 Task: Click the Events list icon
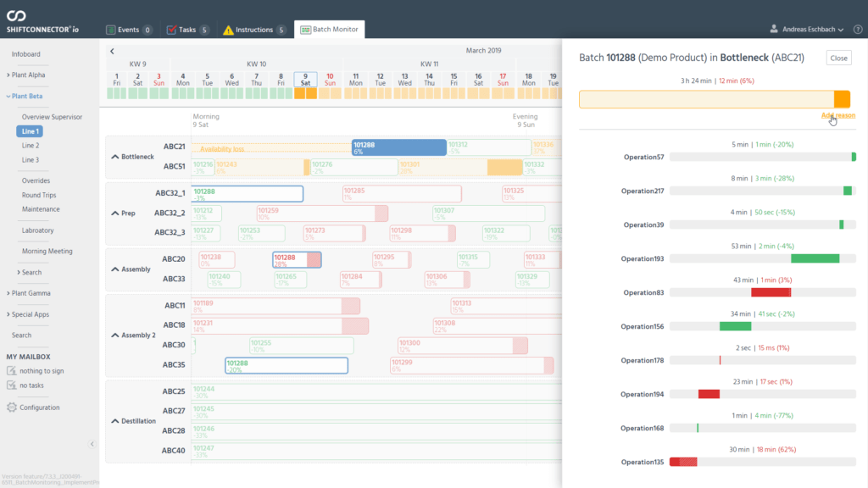pos(111,30)
